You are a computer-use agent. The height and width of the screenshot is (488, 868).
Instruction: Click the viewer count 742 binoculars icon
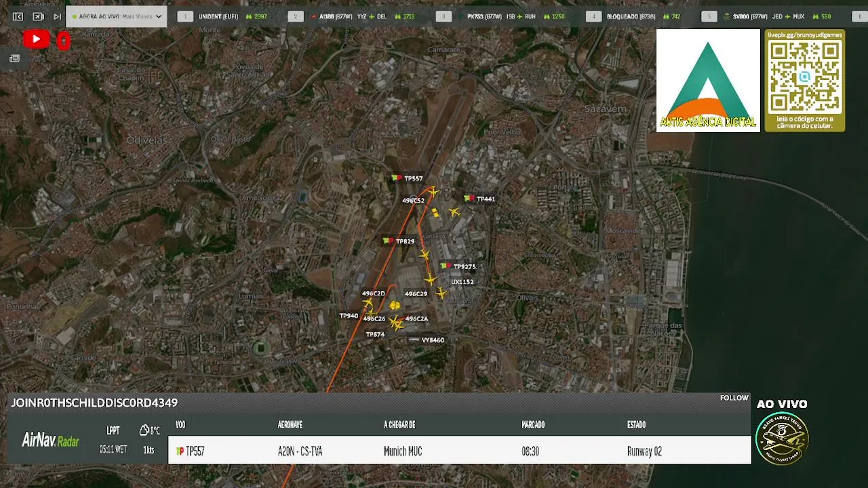click(666, 16)
